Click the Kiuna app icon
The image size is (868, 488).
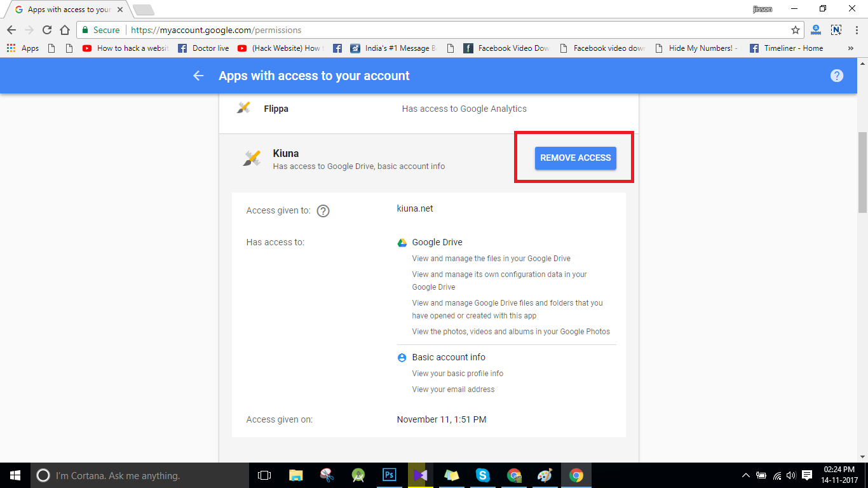(252, 159)
